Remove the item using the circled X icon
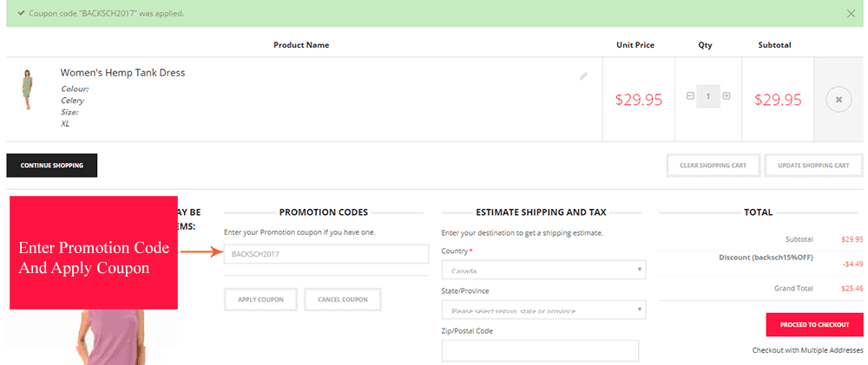The width and height of the screenshot is (868, 365). tap(838, 100)
